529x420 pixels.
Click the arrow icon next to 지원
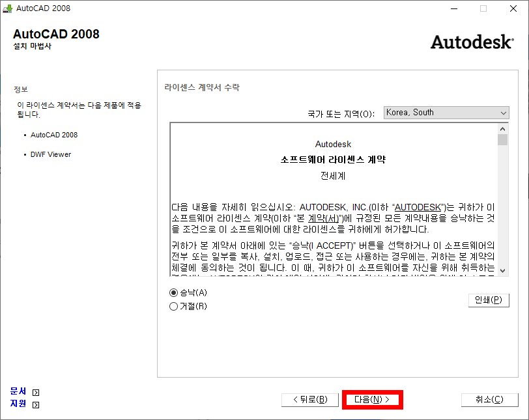point(36,405)
